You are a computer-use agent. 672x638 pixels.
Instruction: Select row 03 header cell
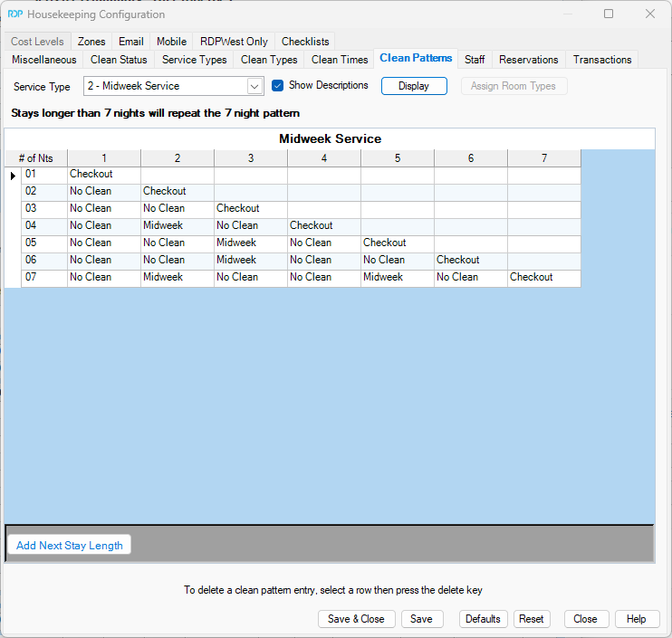44,210
